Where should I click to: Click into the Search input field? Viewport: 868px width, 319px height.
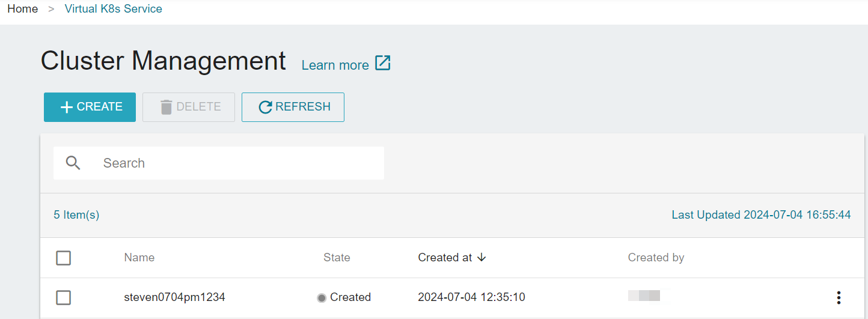[219, 163]
